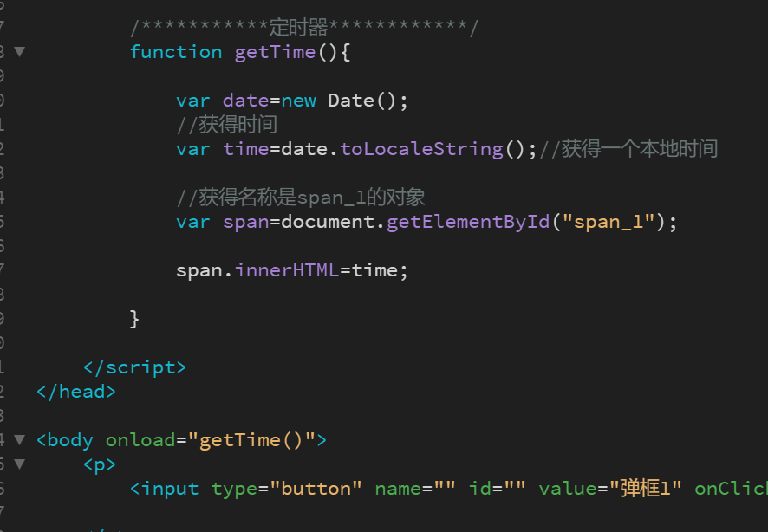Click the "getTime()" attribute value
The image size is (768, 532).
coord(251,440)
